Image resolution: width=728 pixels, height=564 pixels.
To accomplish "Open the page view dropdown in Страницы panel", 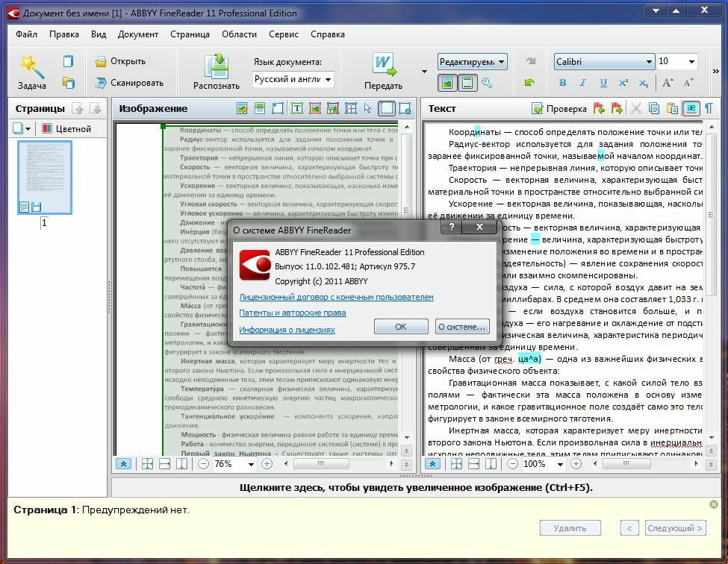I will 22,128.
